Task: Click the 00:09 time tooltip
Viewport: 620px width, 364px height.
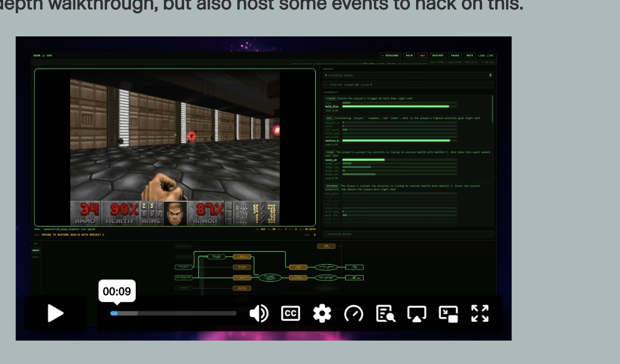Action: [x=117, y=291]
